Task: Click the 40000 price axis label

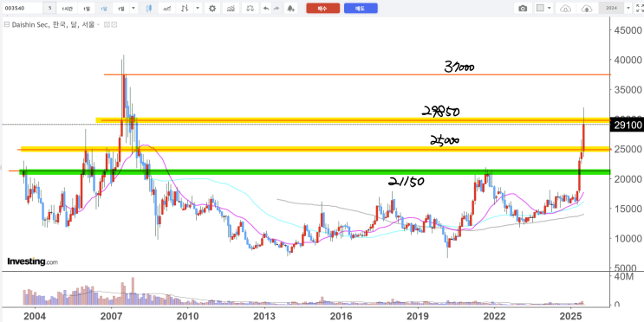Action: (628, 60)
